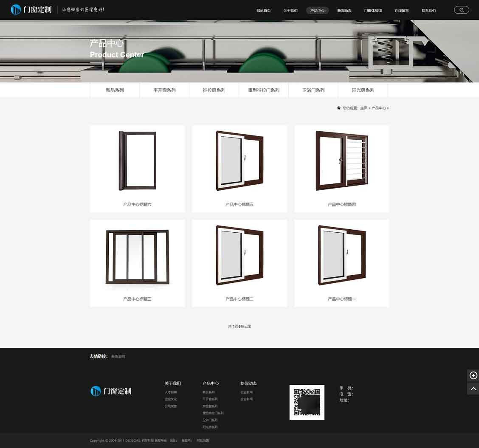This screenshot has height=448, width=479.
Task: Open the 人才招聘 footer link
Action: click(171, 392)
